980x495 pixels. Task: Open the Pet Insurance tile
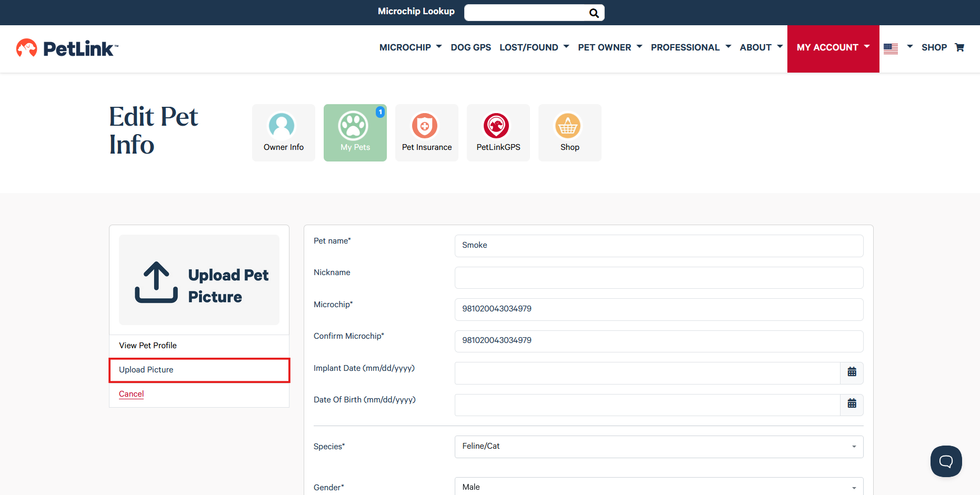point(427,133)
